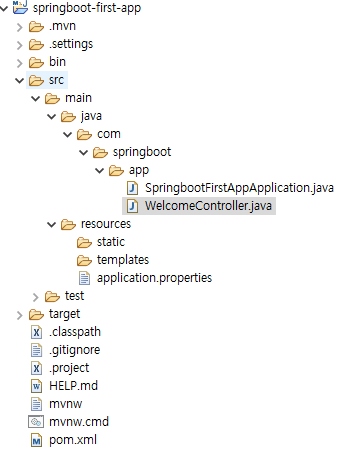The width and height of the screenshot is (364, 460).
Task: Collapse the resources folder arrow
Action: pos(52,224)
